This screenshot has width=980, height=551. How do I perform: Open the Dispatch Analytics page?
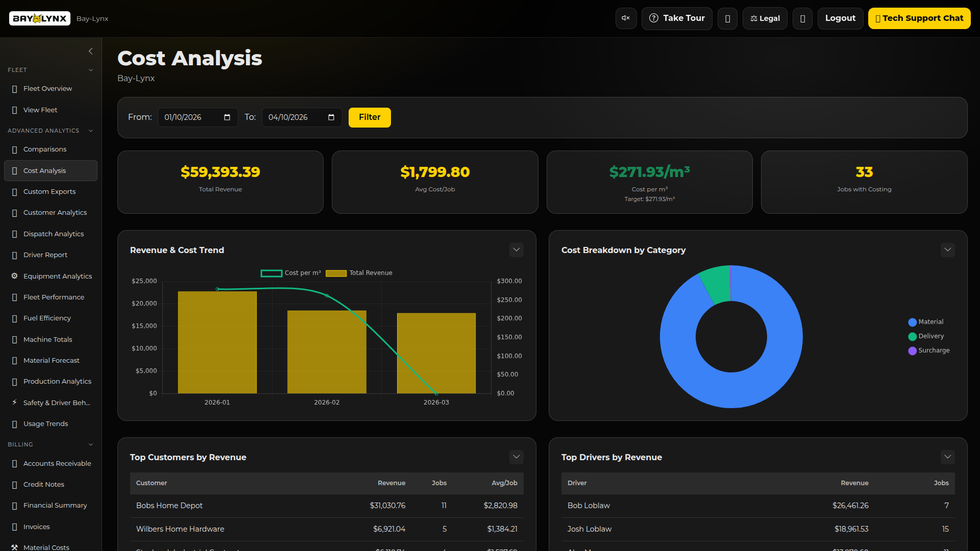click(53, 234)
